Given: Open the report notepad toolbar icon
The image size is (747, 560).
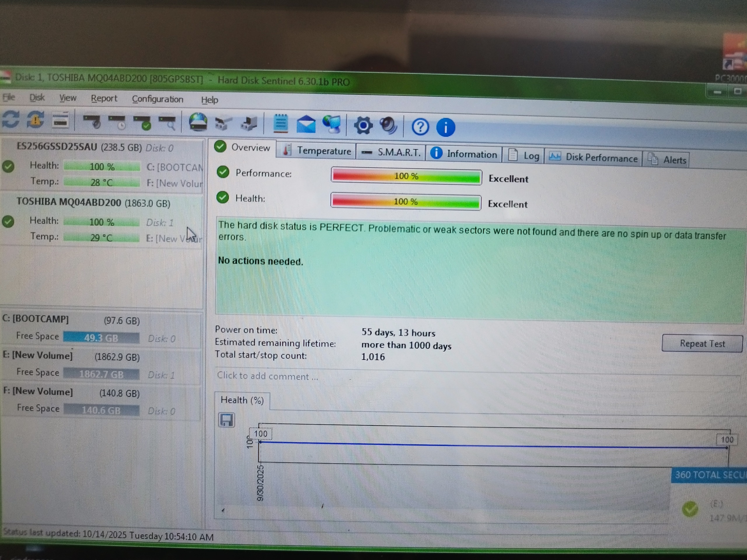Looking at the screenshot, I should coord(280,124).
